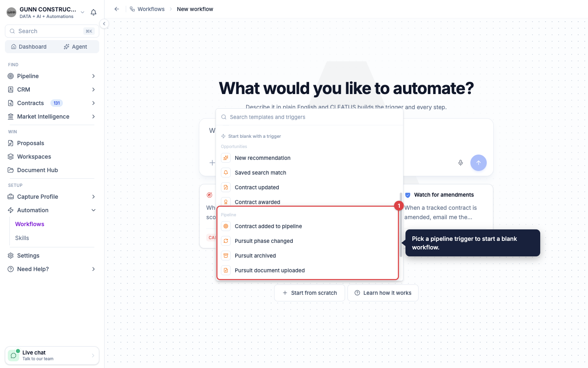588x368 pixels.
Task: Expand the CRM sidebar section
Action: 94,90
